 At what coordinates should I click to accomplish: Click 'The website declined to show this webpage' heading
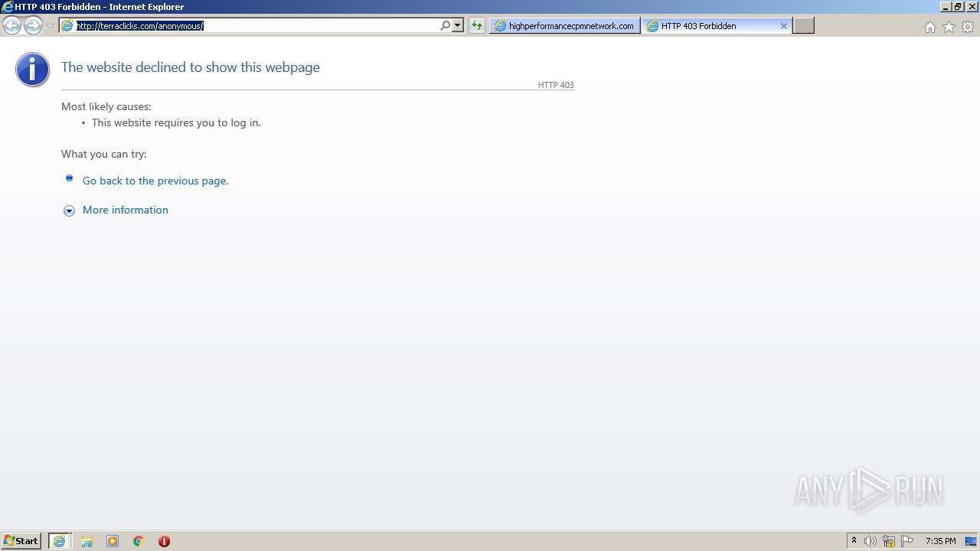(x=191, y=67)
